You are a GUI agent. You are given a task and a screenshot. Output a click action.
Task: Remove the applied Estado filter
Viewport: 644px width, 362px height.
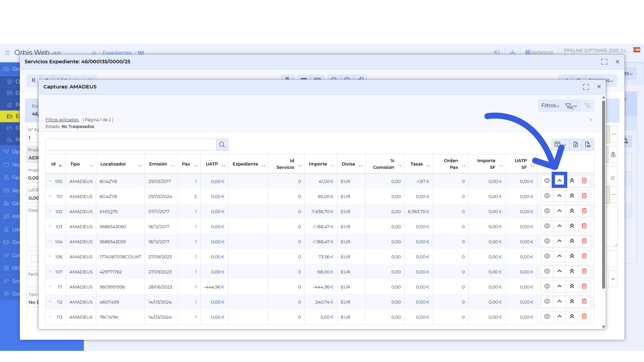pyautogui.click(x=591, y=120)
